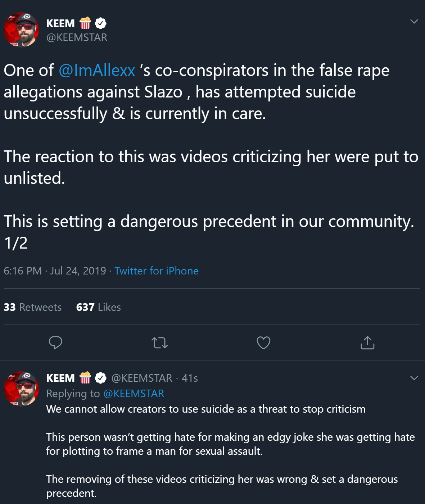Open KEEM's profile picture on main tweet
Screen dimensions: 425x504
pyautogui.click(x=21, y=30)
